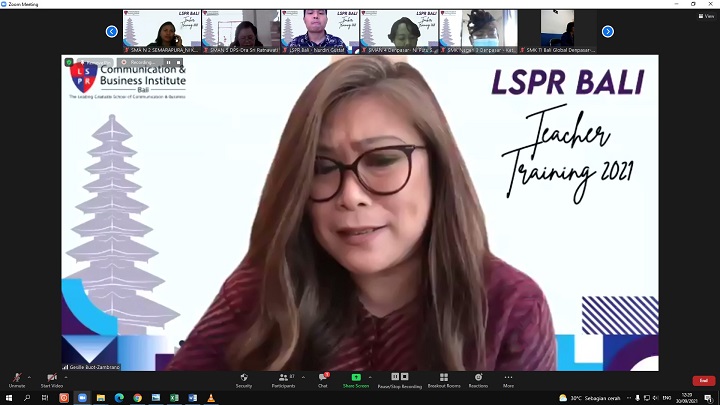This screenshot has width=720, height=405.
Task: Open VLC media player from taskbar
Action: [x=211, y=398]
